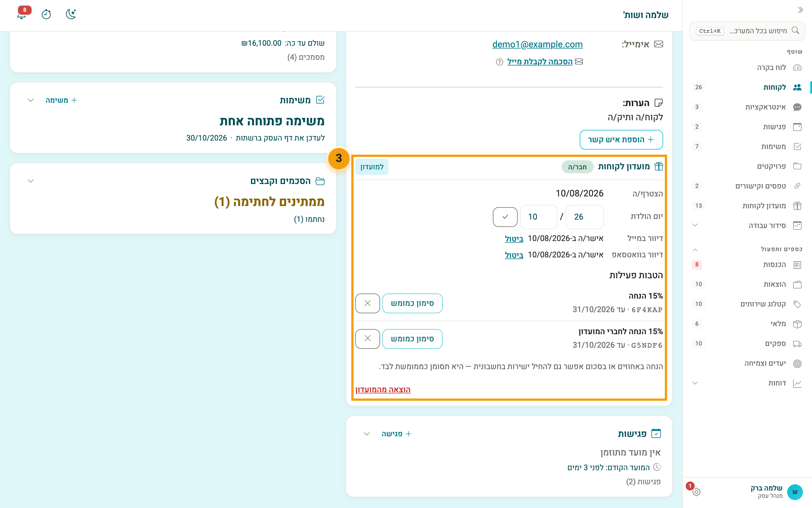Mark G5NDF6 benefit as redeemed
Screen dimensions: 812x508
(x=412, y=339)
